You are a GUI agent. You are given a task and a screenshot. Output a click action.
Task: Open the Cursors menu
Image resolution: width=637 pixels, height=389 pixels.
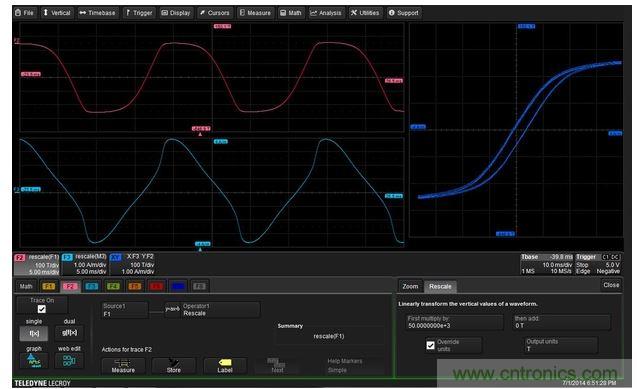tap(215, 13)
